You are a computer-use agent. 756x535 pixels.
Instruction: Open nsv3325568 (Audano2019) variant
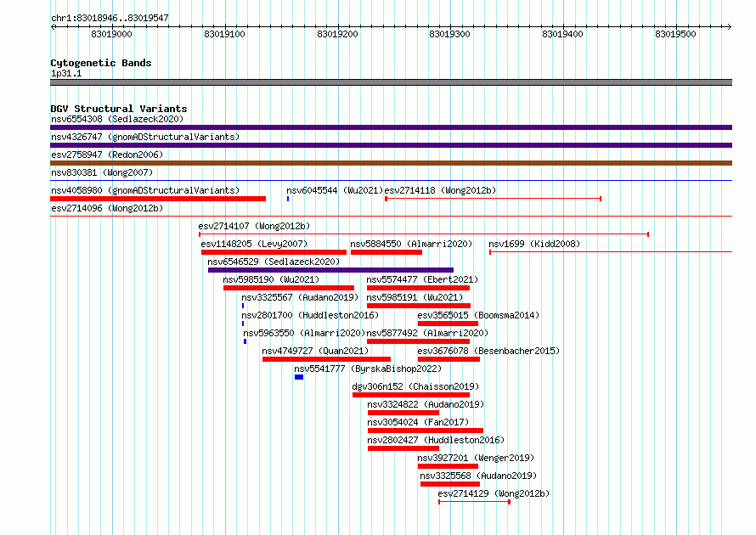478,476
